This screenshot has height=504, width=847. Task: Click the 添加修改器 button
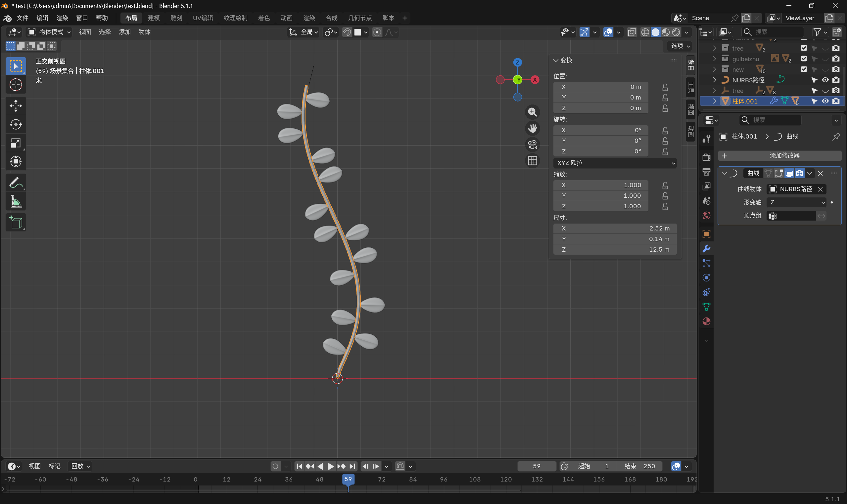click(x=780, y=156)
